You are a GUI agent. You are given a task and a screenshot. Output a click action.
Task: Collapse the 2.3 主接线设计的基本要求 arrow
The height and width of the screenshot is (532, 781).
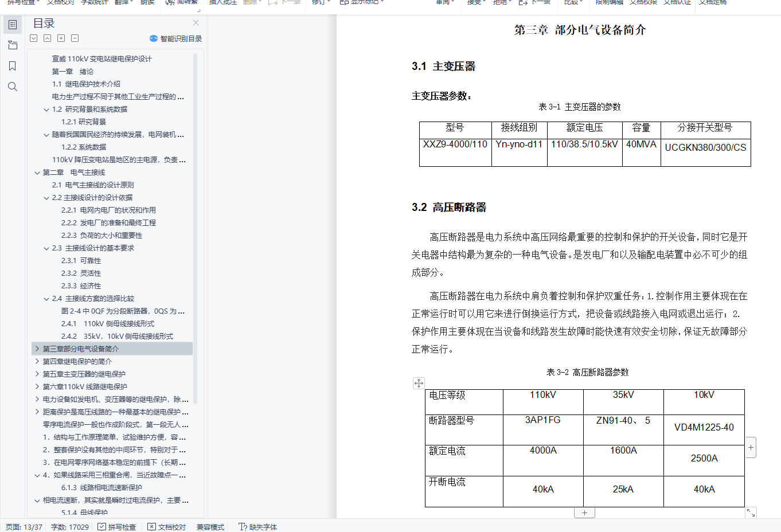click(x=46, y=248)
